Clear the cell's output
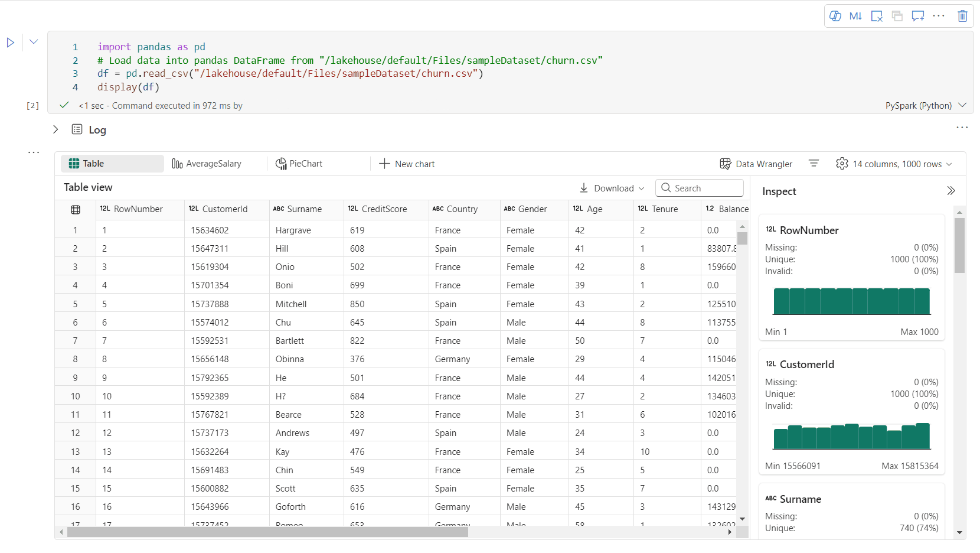Image resolution: width=980 pixels, height=553 pixels. [x=877, y=16]
